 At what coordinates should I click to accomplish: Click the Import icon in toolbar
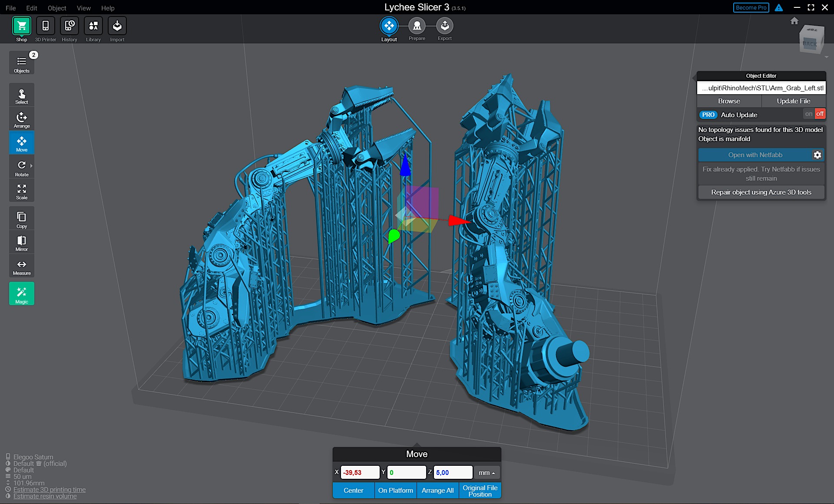(117, 26)
